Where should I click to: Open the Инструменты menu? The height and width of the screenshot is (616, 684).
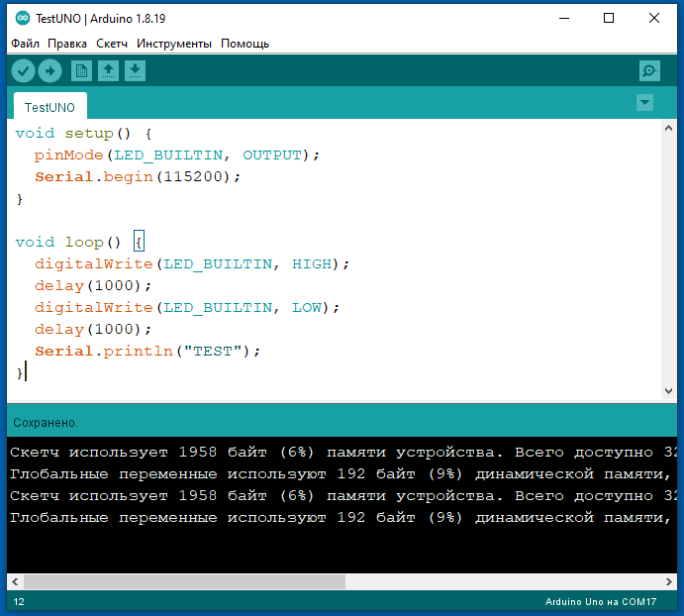(174, 44)
